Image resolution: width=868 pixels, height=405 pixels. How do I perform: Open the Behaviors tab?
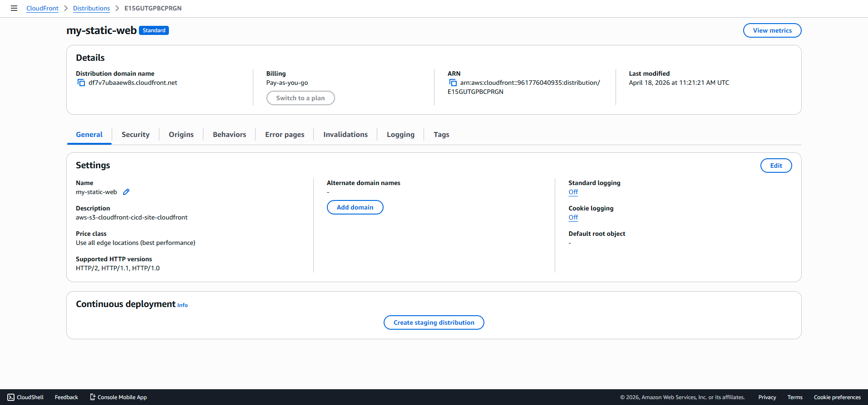click(229, 135)
